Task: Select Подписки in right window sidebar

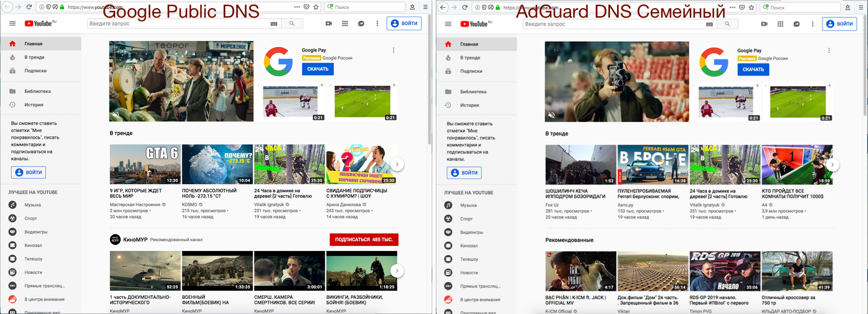Action: 476,71
